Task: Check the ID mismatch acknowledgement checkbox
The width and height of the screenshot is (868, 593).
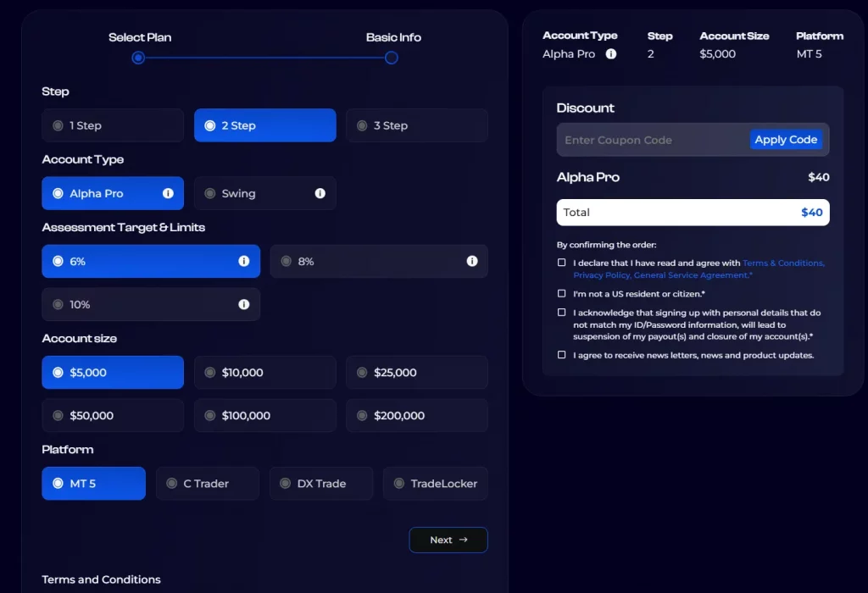Action: (x=562, y=313)
